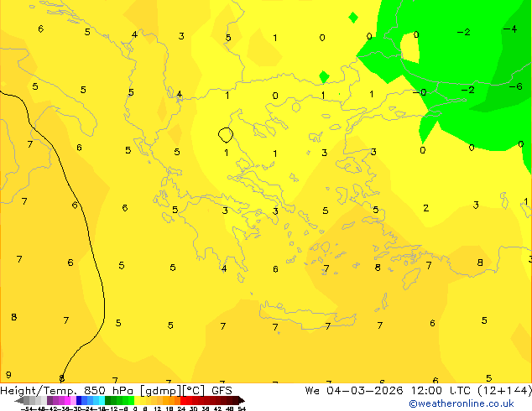The height and width of the screenshot is (411, 532).
Task: Click the '2' temperature value on map
Action: tap(426, 208)
